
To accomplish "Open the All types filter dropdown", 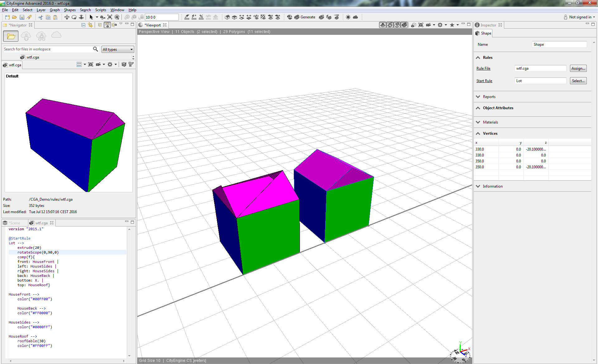I will 118,49.
